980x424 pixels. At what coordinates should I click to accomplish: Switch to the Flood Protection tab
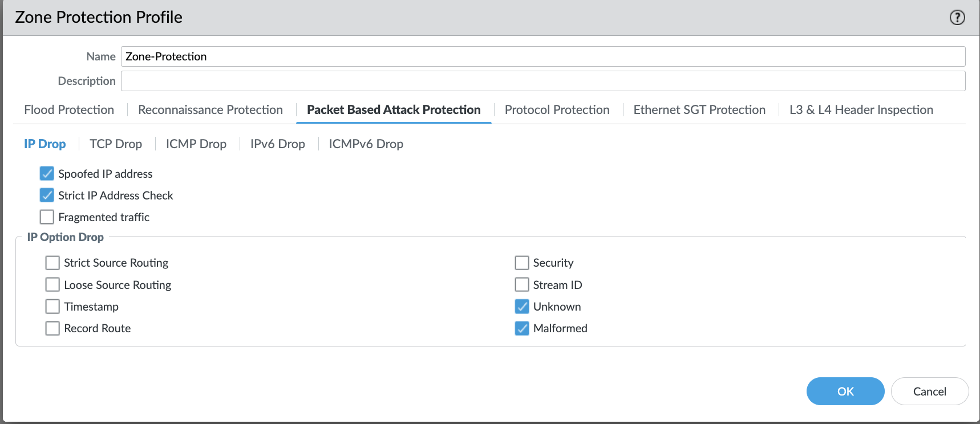[69, 109]
